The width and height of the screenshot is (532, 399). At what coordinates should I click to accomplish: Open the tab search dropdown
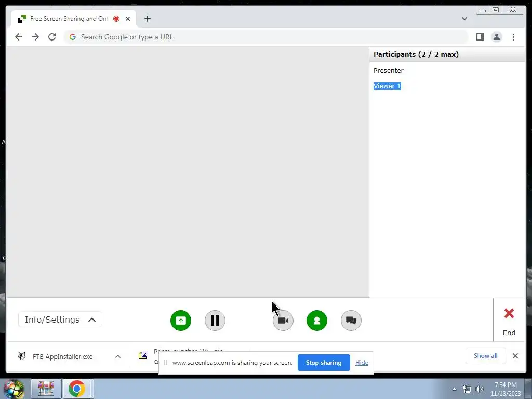[x=464, y=19]
